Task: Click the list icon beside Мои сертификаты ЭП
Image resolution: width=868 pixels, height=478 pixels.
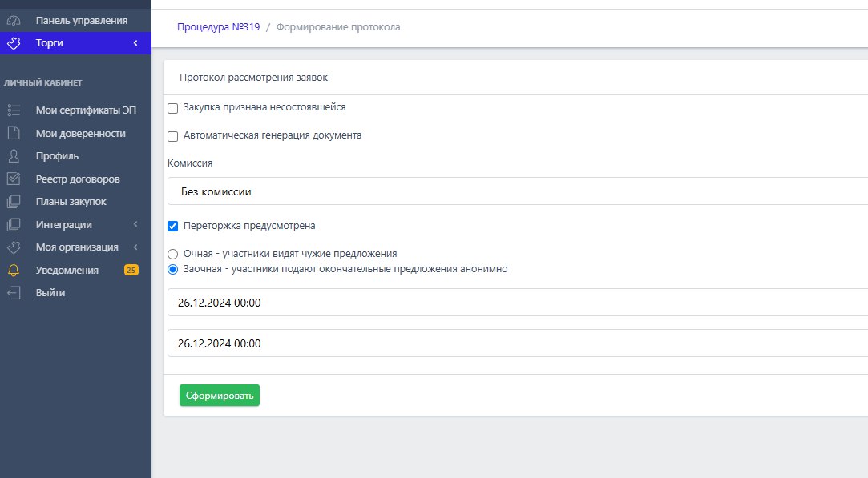Action: pos(13,110)
